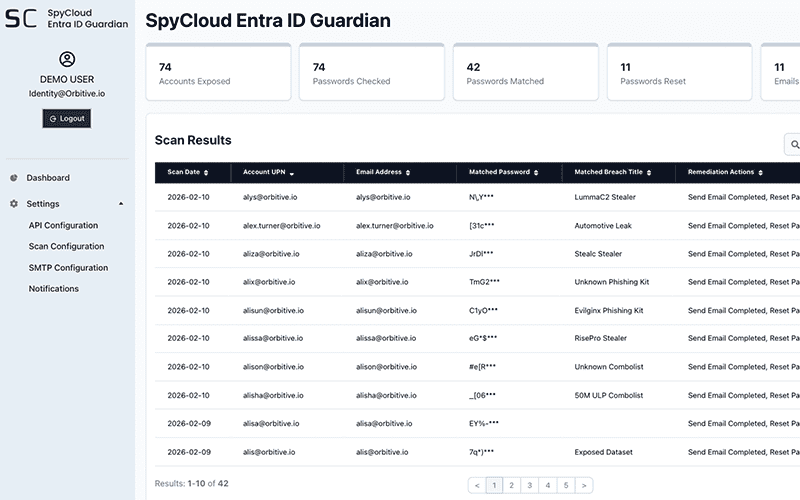
Task: Sort by Remediation Actions column arrows
Action: pos(760,172)
